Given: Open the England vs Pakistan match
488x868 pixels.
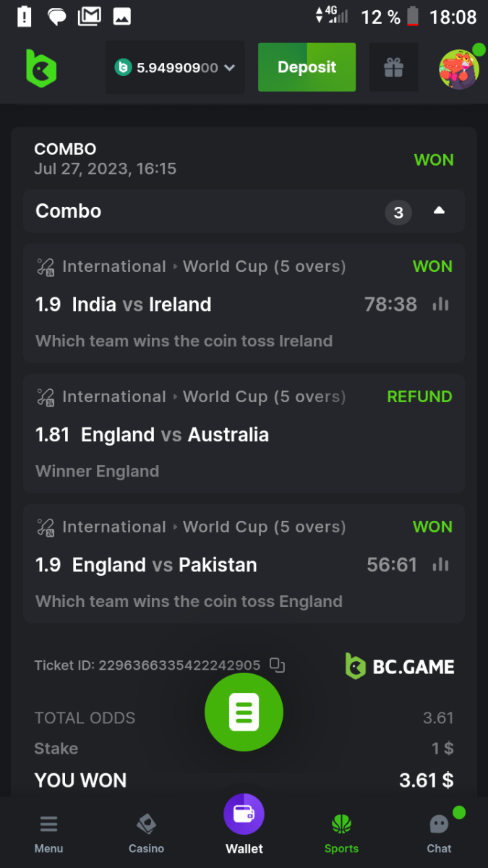Looking at the screenshot, I should (x=164, y=565).
